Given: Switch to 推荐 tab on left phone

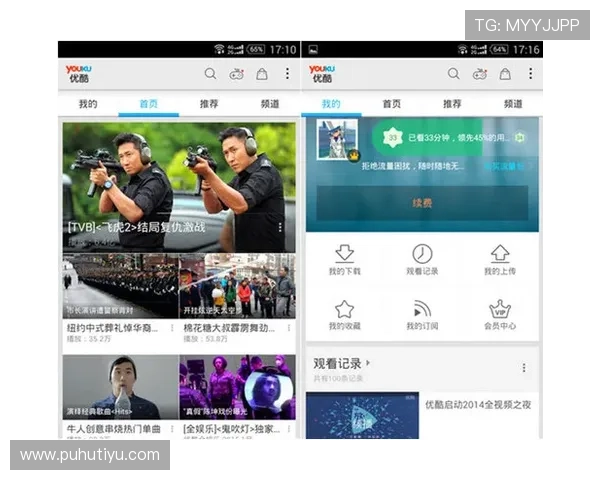Looking at the screenshot, I should click(209, 104).
